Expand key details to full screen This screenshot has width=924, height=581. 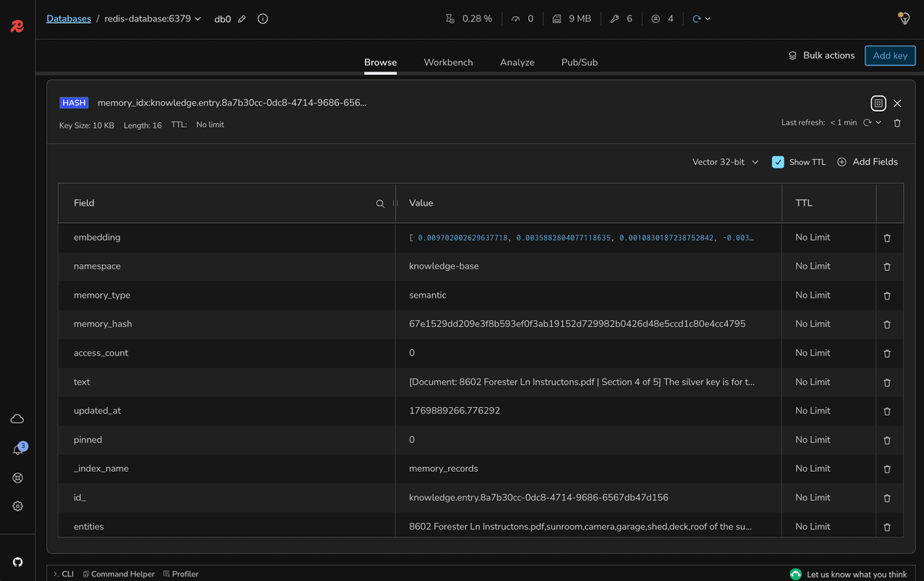[x=878, y=102]
